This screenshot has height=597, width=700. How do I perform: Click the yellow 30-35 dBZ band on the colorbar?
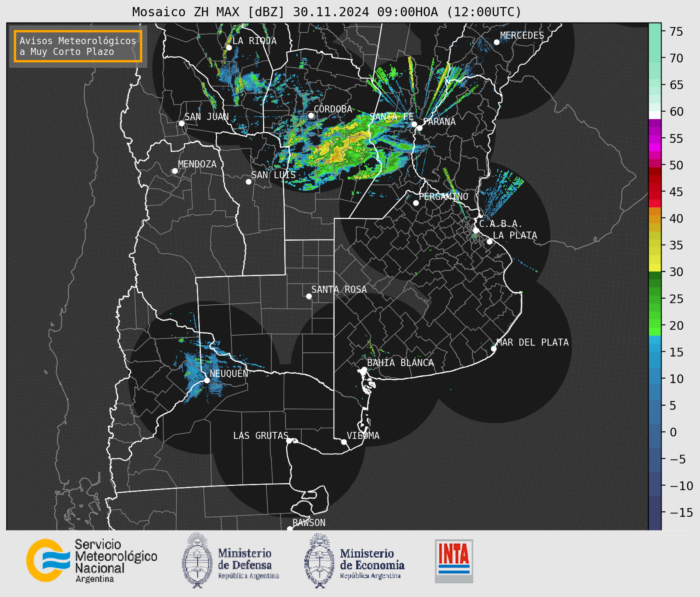[x=655, y=252]
